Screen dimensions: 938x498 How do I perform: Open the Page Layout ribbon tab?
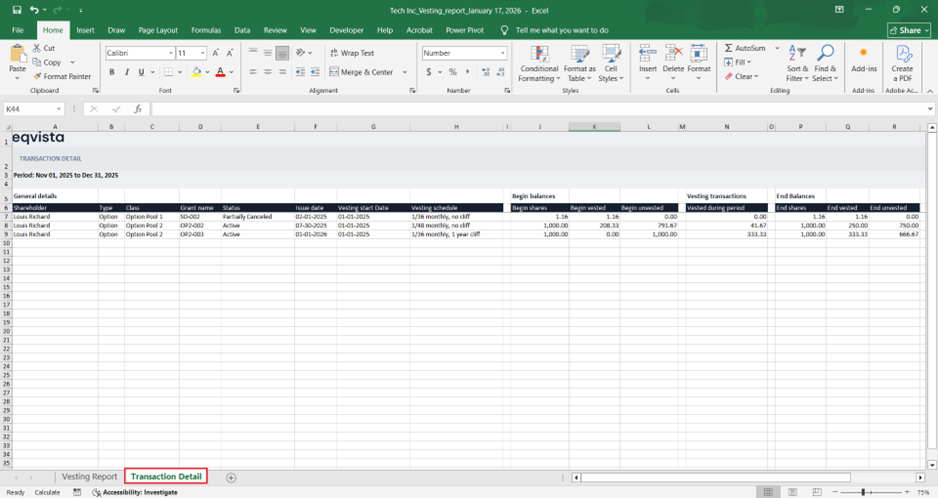pyautogui.click(x=158, y=31)
